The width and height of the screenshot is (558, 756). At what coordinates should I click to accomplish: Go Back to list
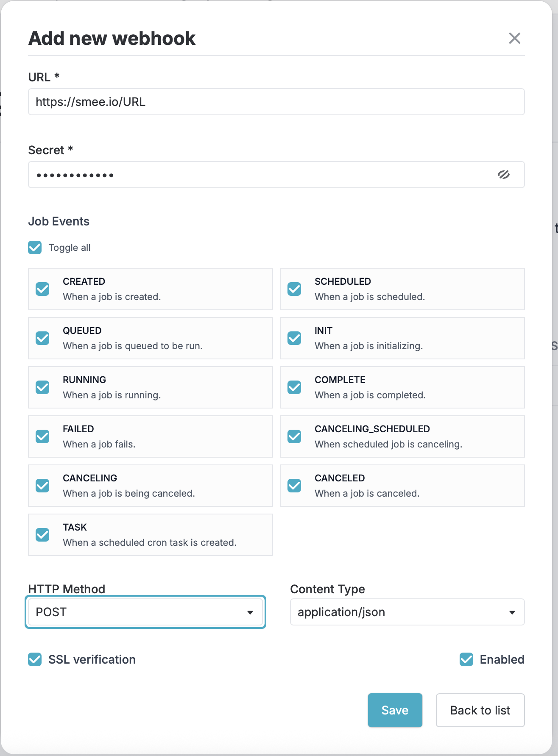pyautogui.click(x=480, y=710)
